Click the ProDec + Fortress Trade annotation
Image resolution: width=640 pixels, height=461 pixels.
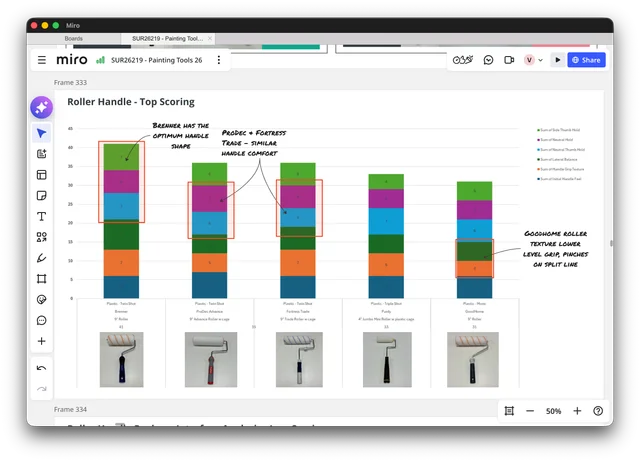[x=253, y=143]
